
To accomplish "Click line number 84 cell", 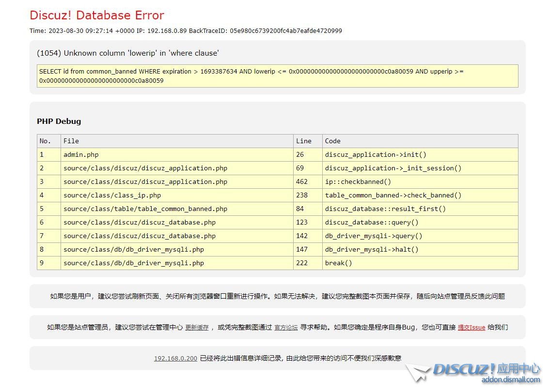I will [308, 209].
